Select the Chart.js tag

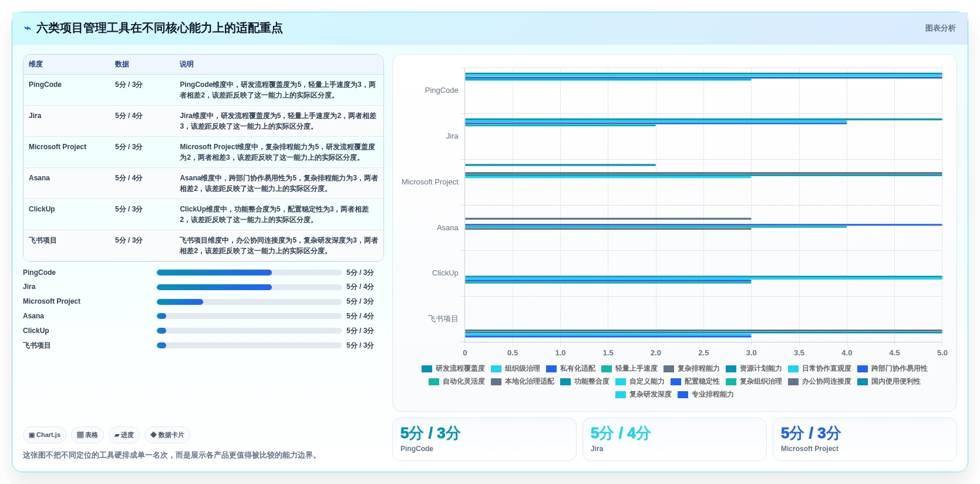click(45, 435)
